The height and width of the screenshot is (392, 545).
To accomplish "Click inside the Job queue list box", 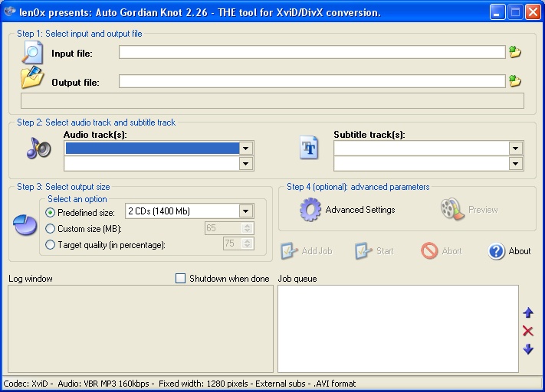I will pyautogui.click(x=399, y=328).
